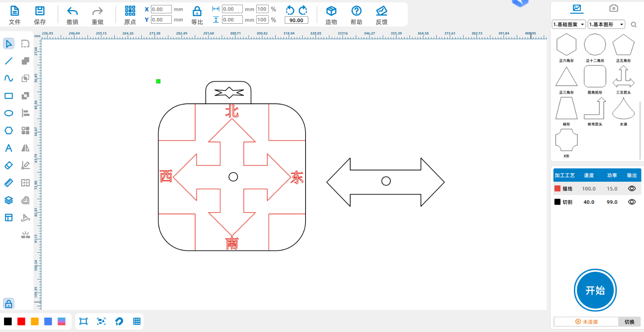The width and height of the screenshot is (644, 332).
Task: Hide the red engrave line layer output
Action: point(632,189)
